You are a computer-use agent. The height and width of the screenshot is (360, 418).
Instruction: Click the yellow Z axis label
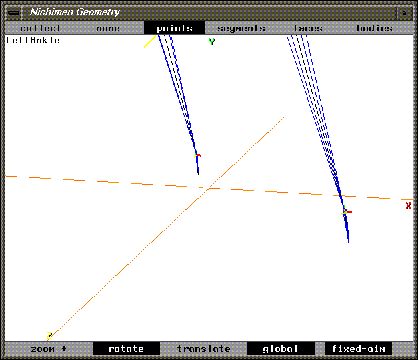click(49, 335)
